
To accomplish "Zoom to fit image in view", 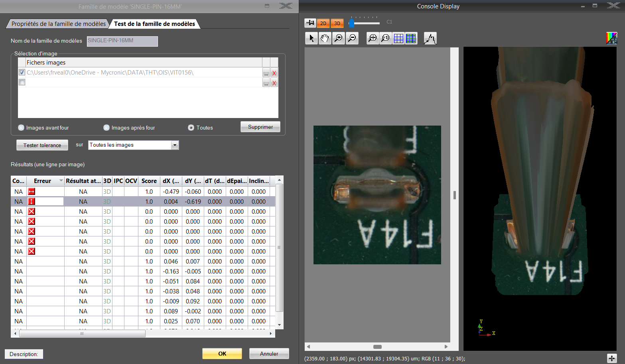I will click(x=373, y=38).
